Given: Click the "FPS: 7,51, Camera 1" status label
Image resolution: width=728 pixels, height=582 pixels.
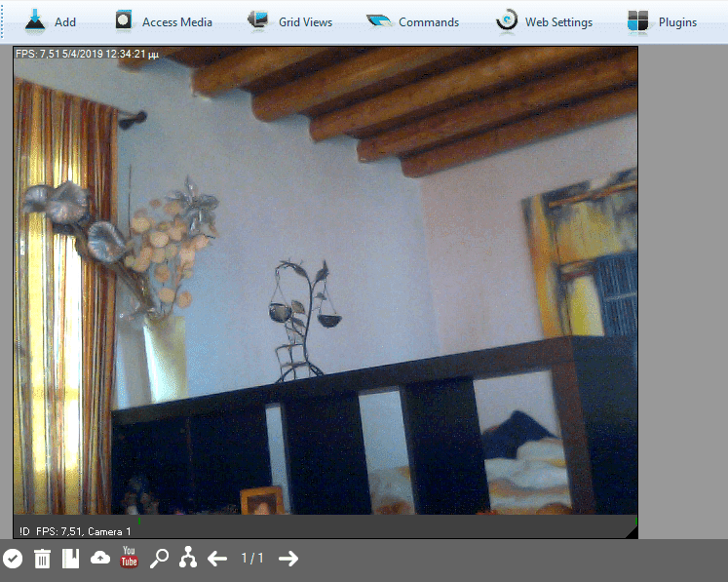Looking at the screenshot, I should coord(84,531).
